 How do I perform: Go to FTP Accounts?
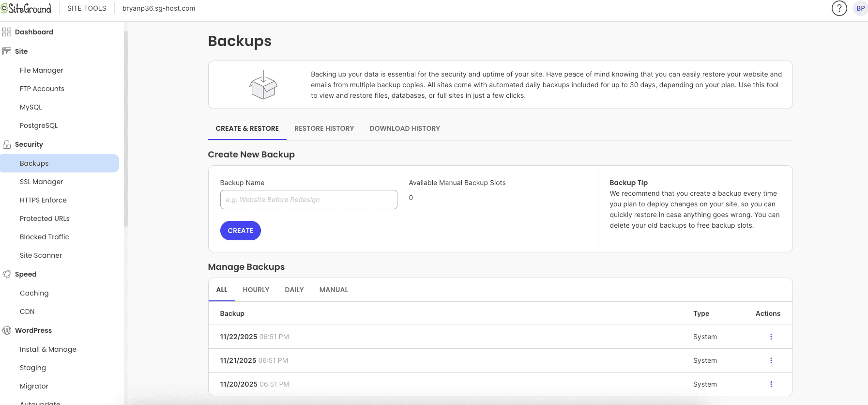click(42, 89)
